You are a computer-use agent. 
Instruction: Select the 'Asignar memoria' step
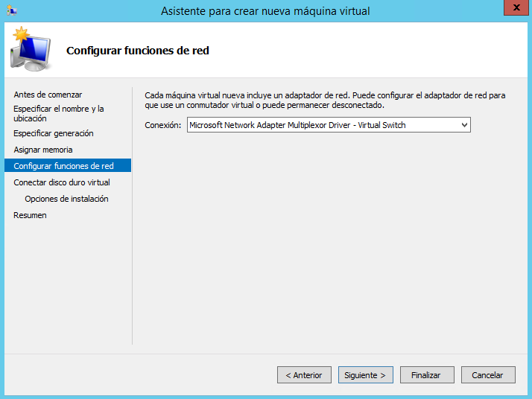[x=43, y=150]
